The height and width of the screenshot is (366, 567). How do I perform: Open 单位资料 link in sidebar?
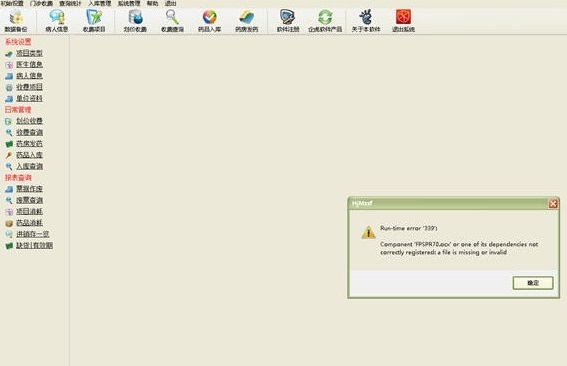[x=30, y=98]
